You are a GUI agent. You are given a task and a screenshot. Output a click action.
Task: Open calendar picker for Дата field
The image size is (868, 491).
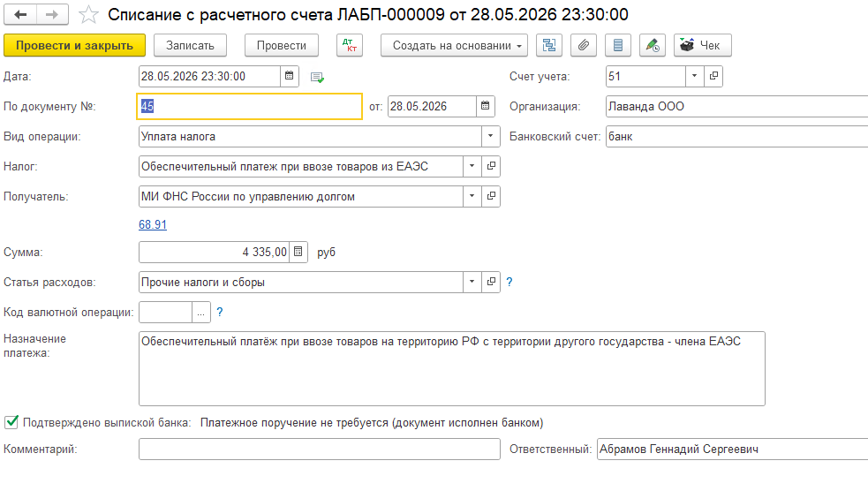289,76
